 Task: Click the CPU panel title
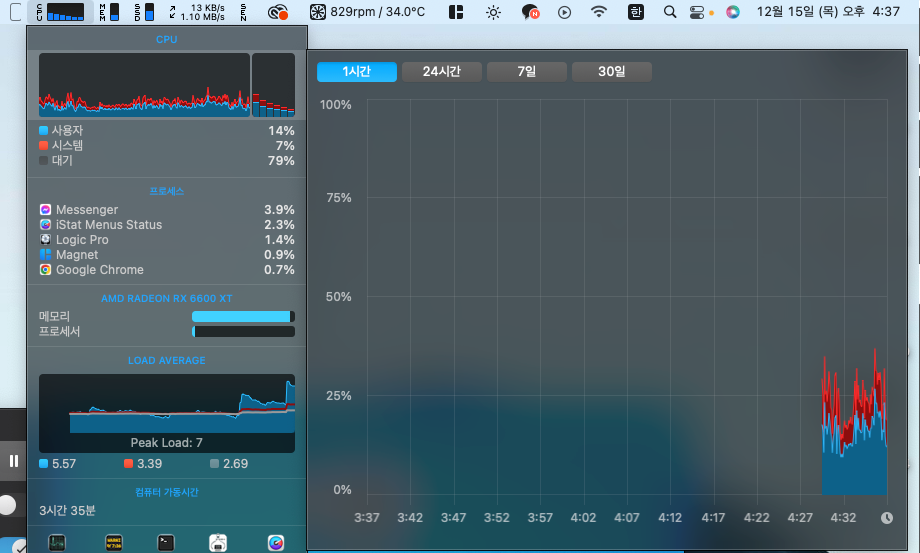pyautogui.click(x=167, y=39)
